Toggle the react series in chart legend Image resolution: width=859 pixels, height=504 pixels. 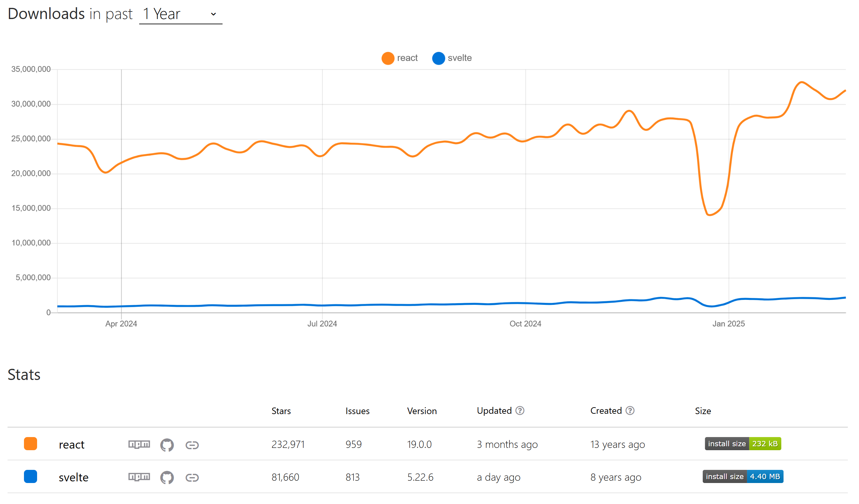pos(399,58)
